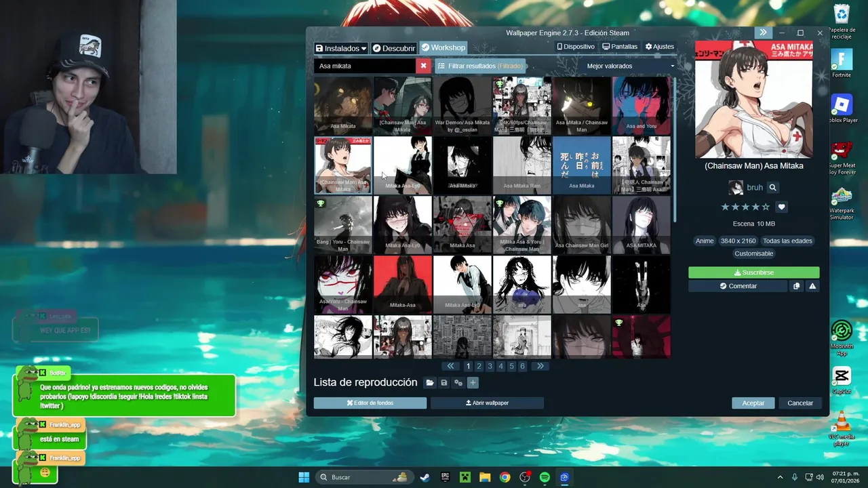Open Minecraft from the taskbar

point(465,477)
